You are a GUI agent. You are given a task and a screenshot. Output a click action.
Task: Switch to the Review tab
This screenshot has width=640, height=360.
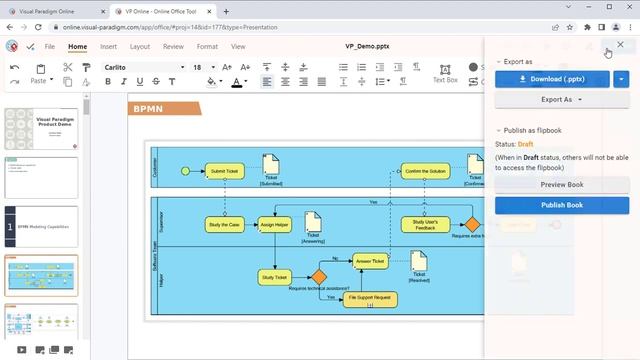pos(173,47)
